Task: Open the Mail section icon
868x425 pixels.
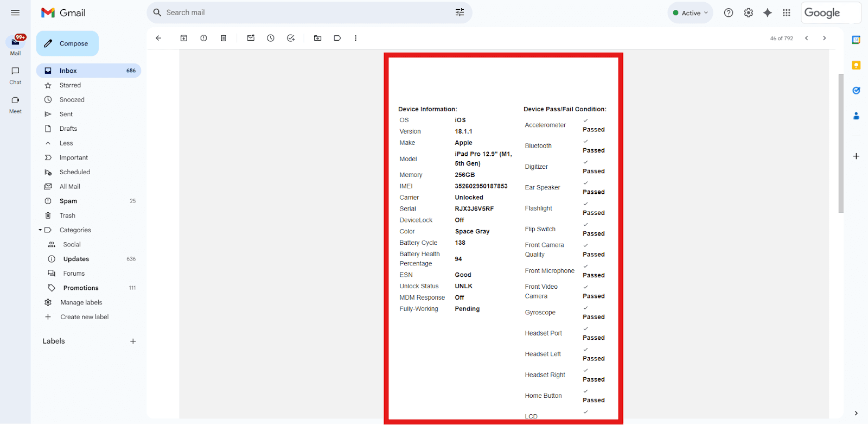Action: 15,42
